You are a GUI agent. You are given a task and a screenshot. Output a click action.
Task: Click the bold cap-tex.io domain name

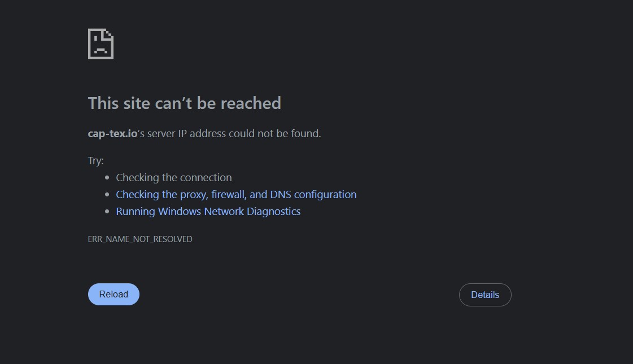coord(112,134)
